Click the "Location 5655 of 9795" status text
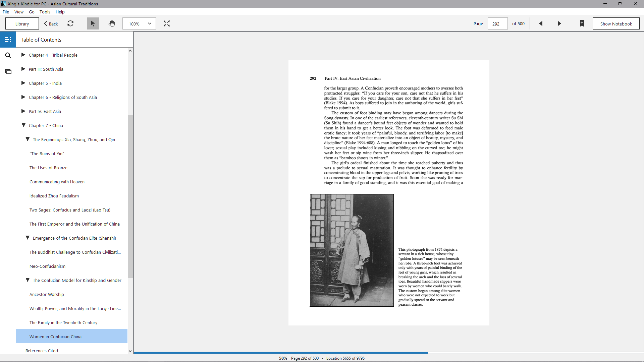Viewport: 644px width, 362px height. click(x=345, y=358)
